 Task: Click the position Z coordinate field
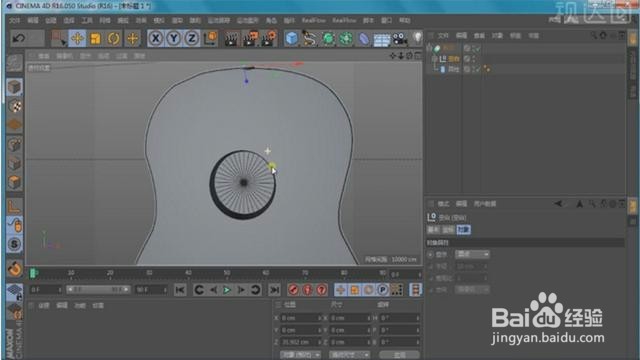(301, 342)
